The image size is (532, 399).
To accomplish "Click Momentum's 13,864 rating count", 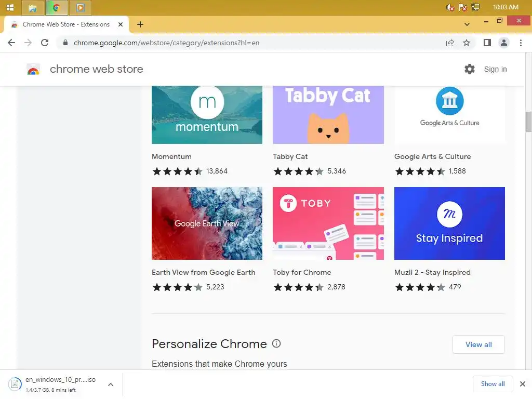I will pyautogui.click(x=217, y=171).
